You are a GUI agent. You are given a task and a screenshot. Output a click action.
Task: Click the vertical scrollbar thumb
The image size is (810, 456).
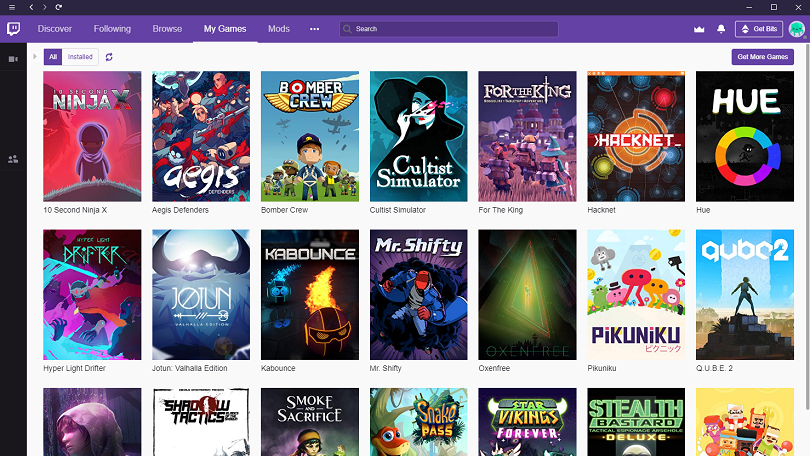[x=807, y=227]
